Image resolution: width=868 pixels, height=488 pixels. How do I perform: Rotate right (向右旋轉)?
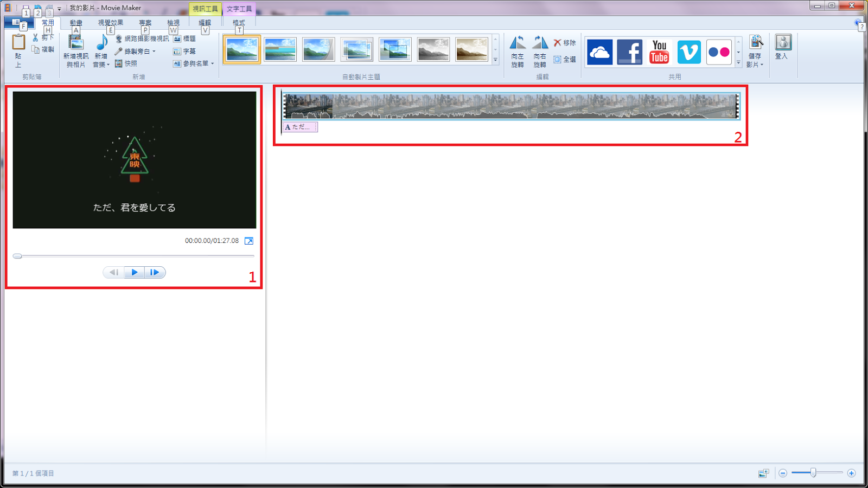540,52
